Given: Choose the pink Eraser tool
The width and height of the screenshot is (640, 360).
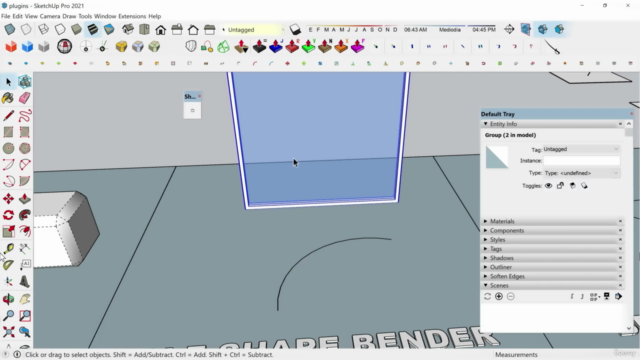Looking at the screenshot, I should (24, 98).
